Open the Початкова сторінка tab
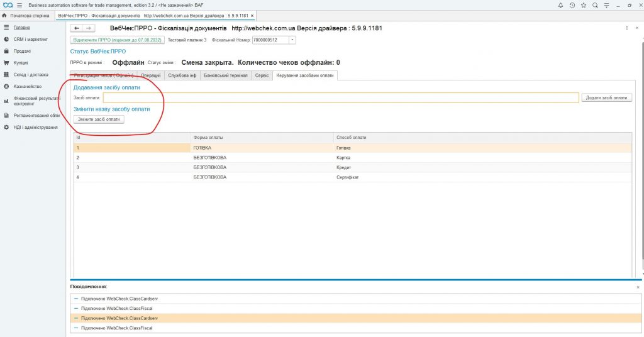Viewport: 644px width, 337px height. tap(27, 16)
